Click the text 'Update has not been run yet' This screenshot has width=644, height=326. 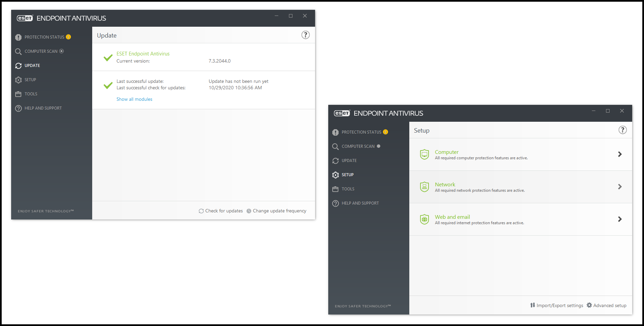tap(238, 81)
